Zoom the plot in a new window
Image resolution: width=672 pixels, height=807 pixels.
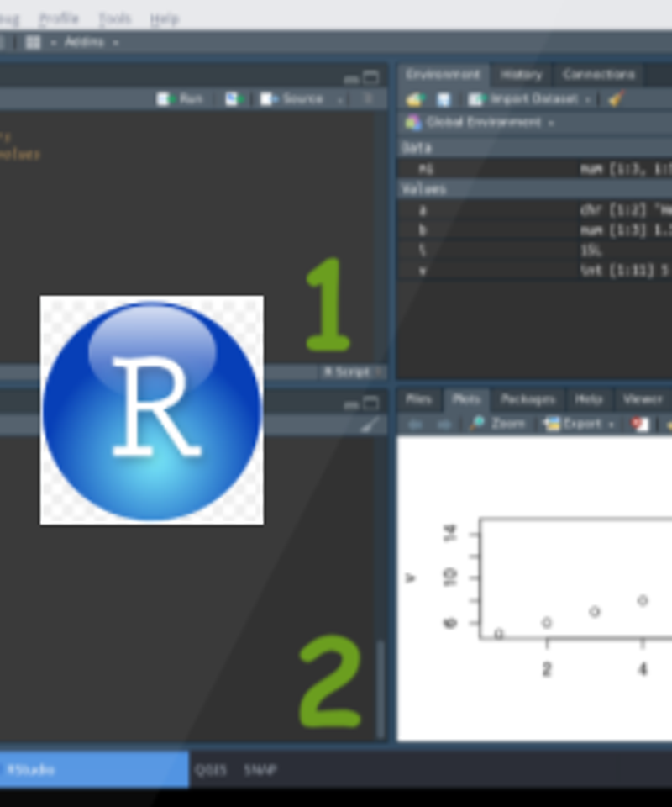(497, 424)
